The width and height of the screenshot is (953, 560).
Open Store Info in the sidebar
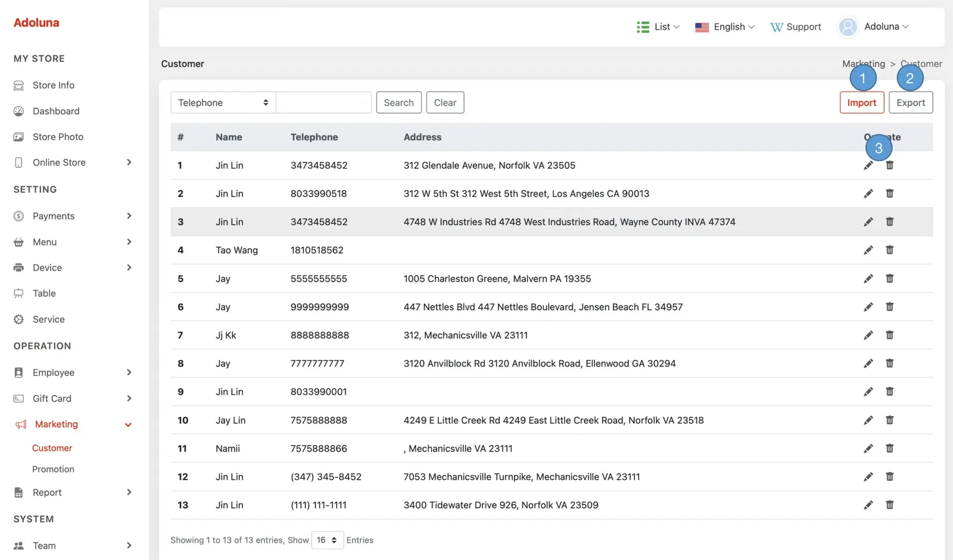[53, 85]
